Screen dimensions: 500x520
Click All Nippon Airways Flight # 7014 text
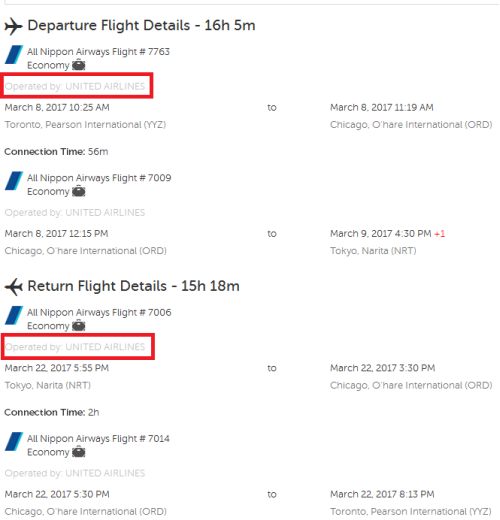click(x=98, y=439)
